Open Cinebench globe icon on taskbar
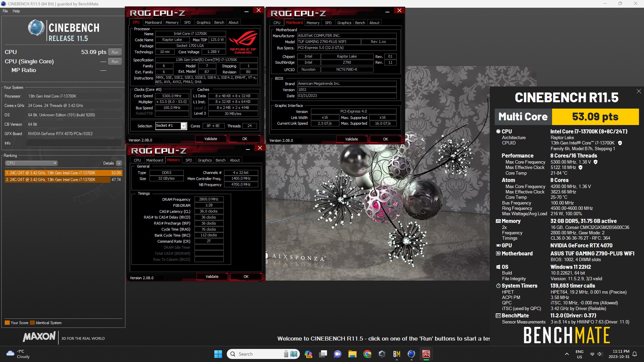Viewport: 644px width, 362px height. click(x=412, y=354)
